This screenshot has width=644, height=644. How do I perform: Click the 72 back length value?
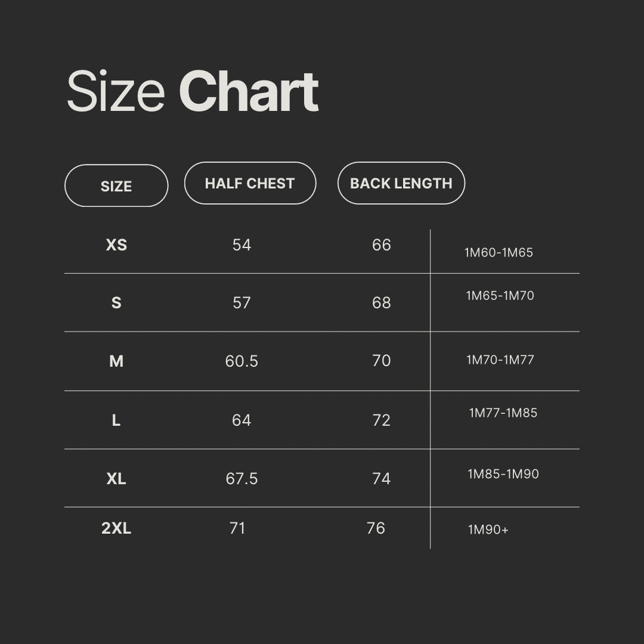click(x=381, y=420)
